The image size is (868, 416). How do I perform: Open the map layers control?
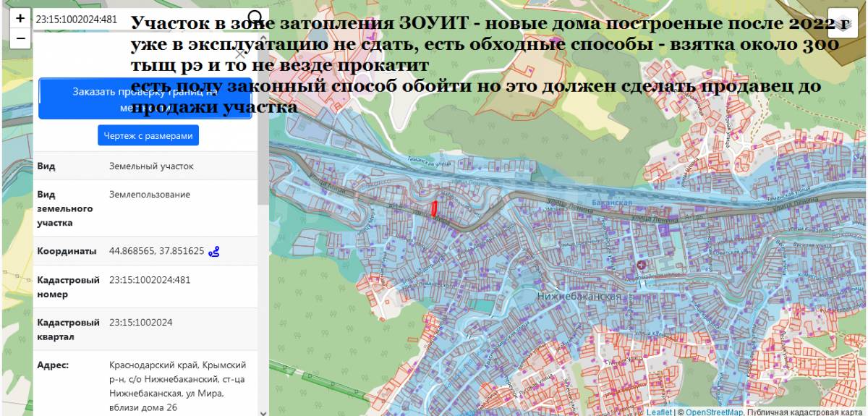point(842,22)
